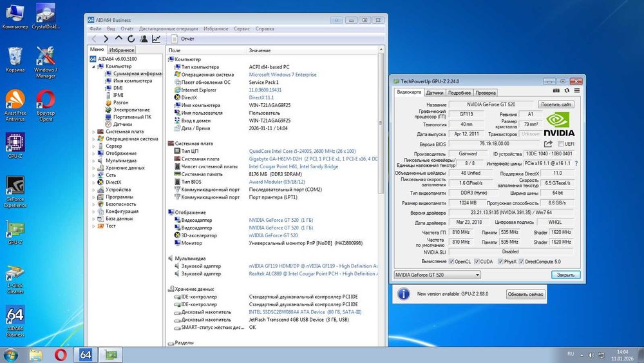Click the GPU-Z taskbar button
This screenshot has height=363, width=644.
[x=111, y=355]
